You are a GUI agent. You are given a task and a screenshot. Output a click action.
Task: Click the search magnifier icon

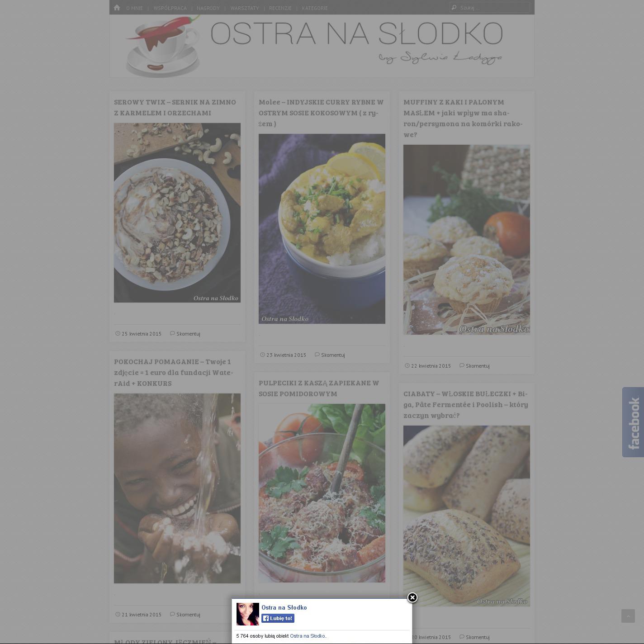click(x=454, y=8)
